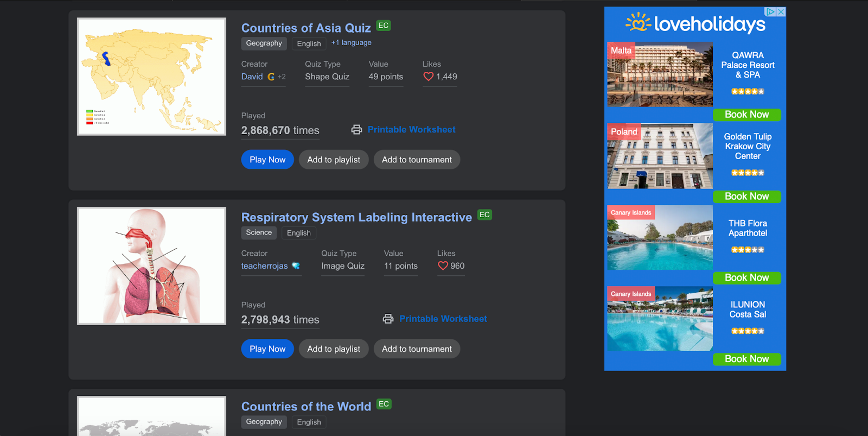This screenshot has height=436, width=868.
Task: Click the 960 likes count
Action: 457,266
